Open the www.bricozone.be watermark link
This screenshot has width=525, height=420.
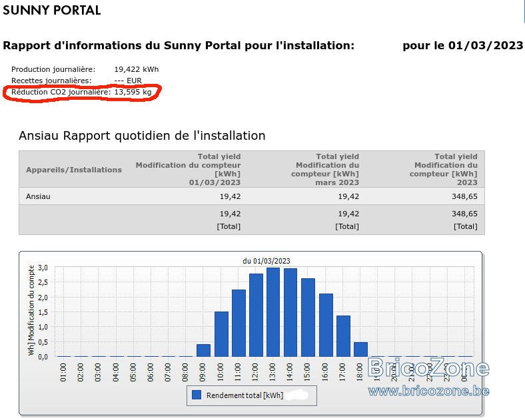point(429,391)
